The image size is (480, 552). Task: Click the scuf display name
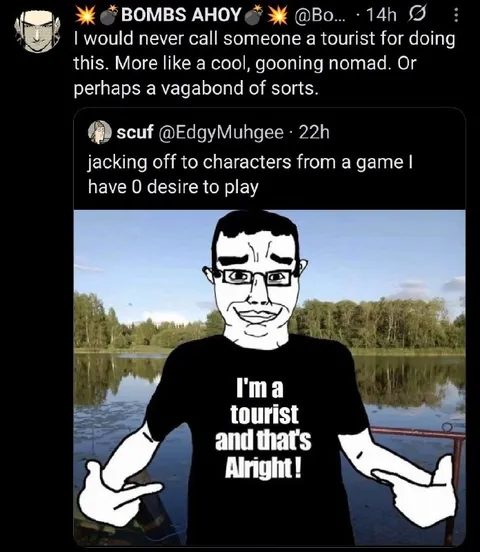coord(135,132)
